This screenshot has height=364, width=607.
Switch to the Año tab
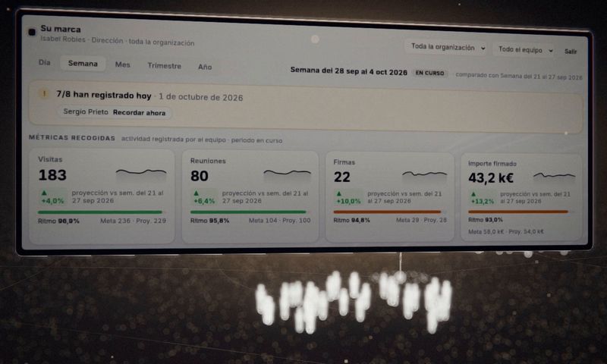pyautogui.click(x=205, y=67)
